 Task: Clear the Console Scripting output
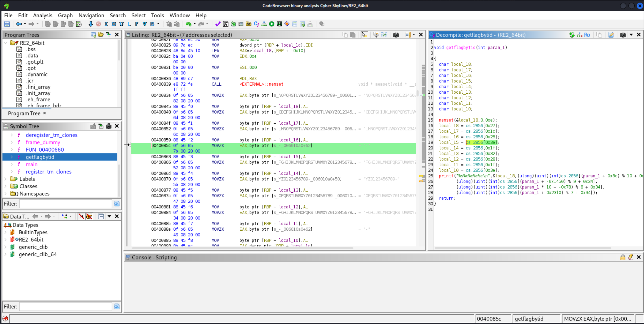(631, 257)
